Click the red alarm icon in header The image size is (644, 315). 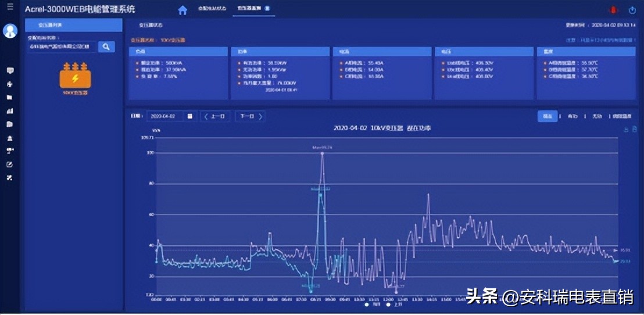(614, 10)
